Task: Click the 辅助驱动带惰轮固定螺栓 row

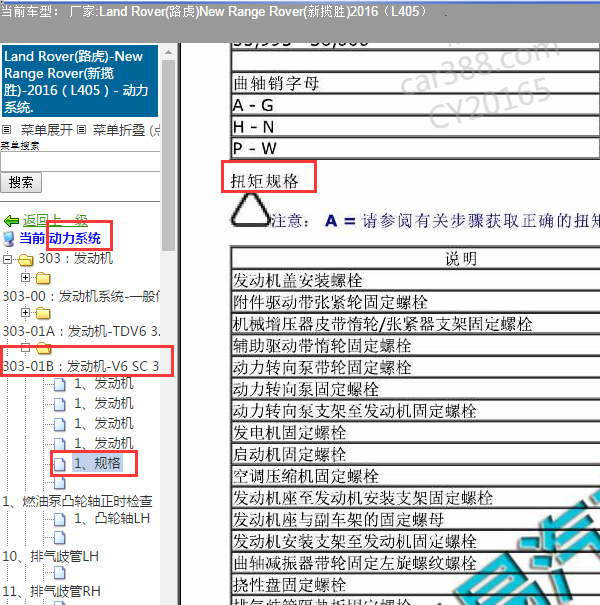Action: (415, 345)
